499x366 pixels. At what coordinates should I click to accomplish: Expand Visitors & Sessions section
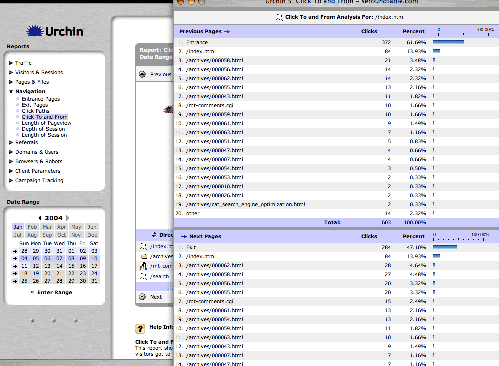pos(11,72)
